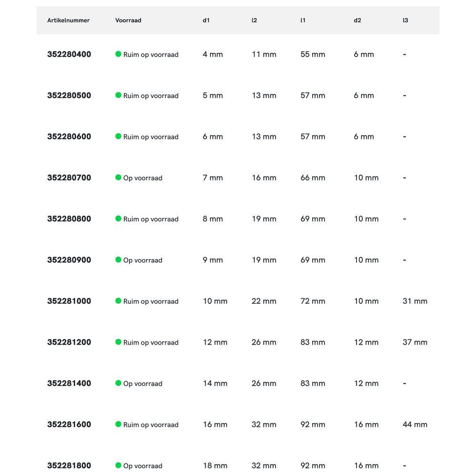476x476 pixels.
Task: Click stock dot in the 352281800 row
Action: pos(119,465)
